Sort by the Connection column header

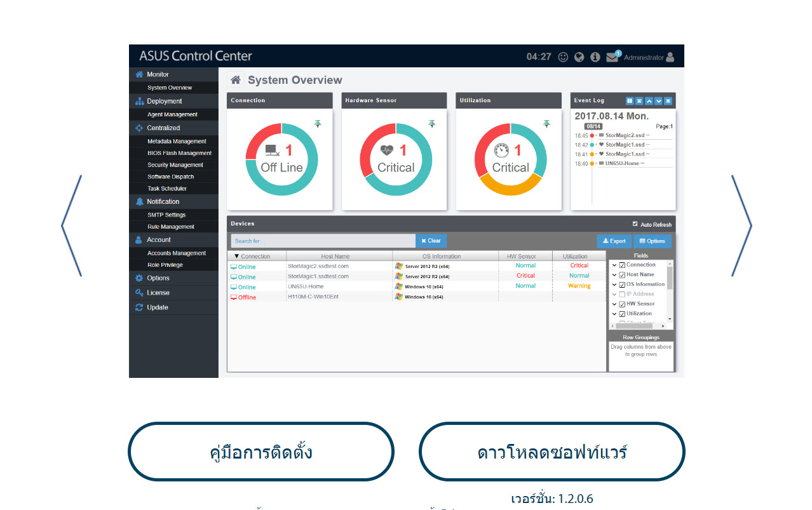pyautogui.click(x=257, y=257)
